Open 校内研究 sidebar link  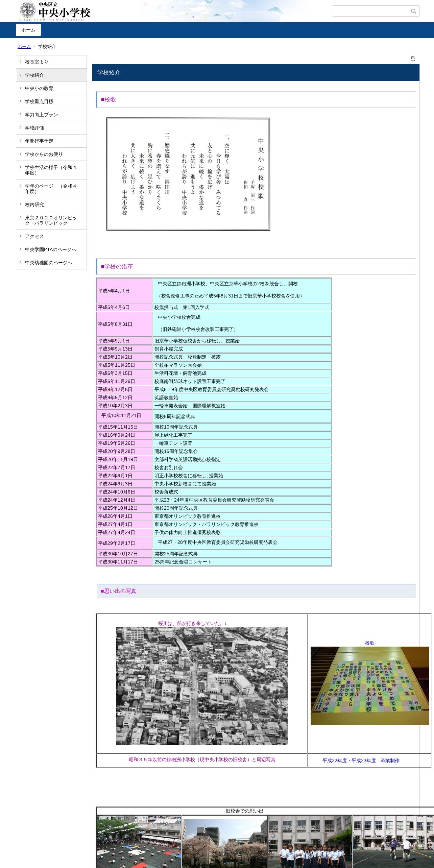tap(51, 204)
